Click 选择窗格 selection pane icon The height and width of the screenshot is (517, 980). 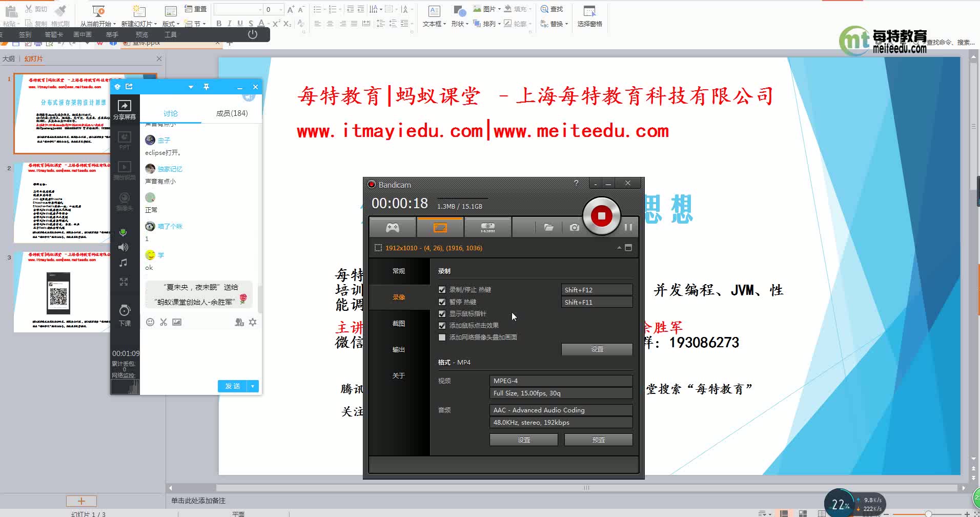point(589,16)
